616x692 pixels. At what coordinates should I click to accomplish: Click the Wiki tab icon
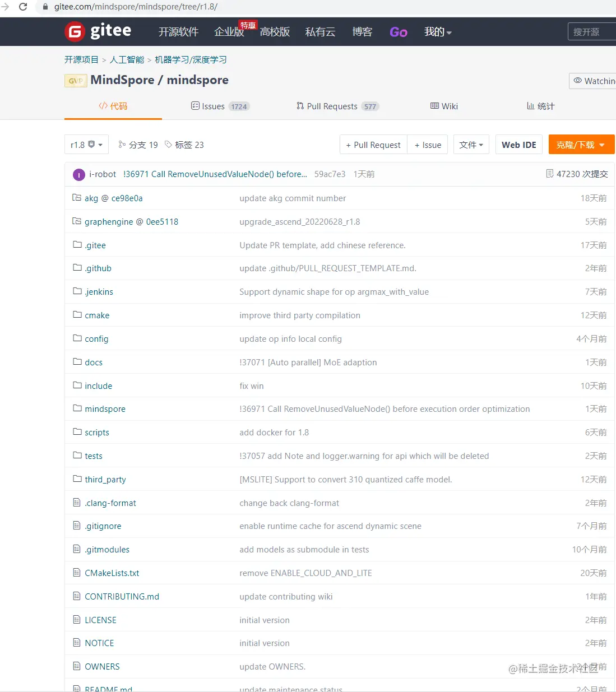434,106
